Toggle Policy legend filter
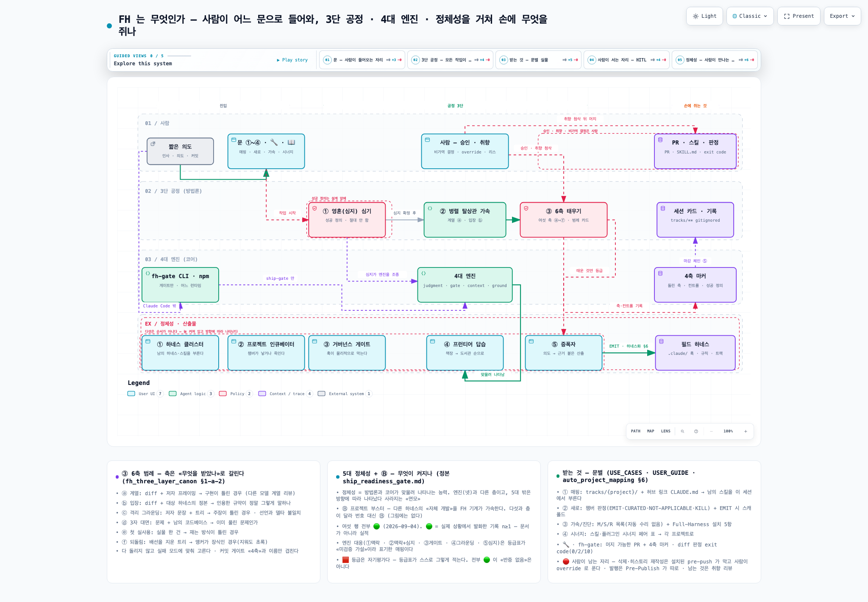The width and height of the screenshot is (868, 602). (236, 393)
